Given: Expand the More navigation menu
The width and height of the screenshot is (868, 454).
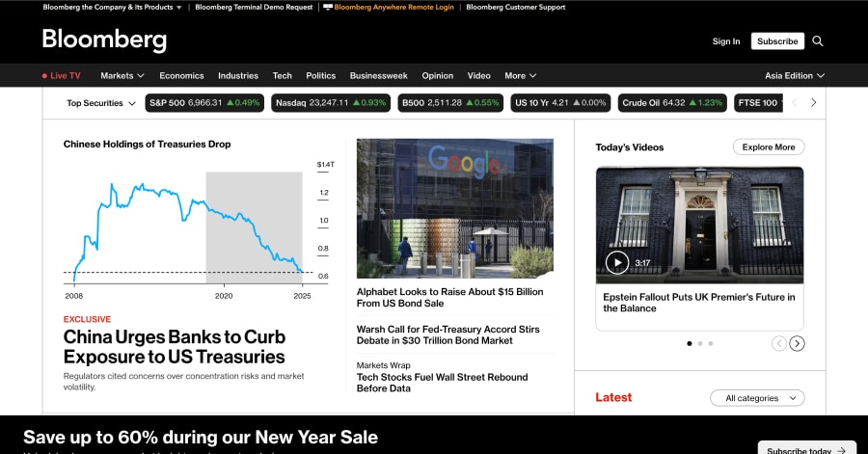Looking at the screenshot, I should click(x=521, y=76).
